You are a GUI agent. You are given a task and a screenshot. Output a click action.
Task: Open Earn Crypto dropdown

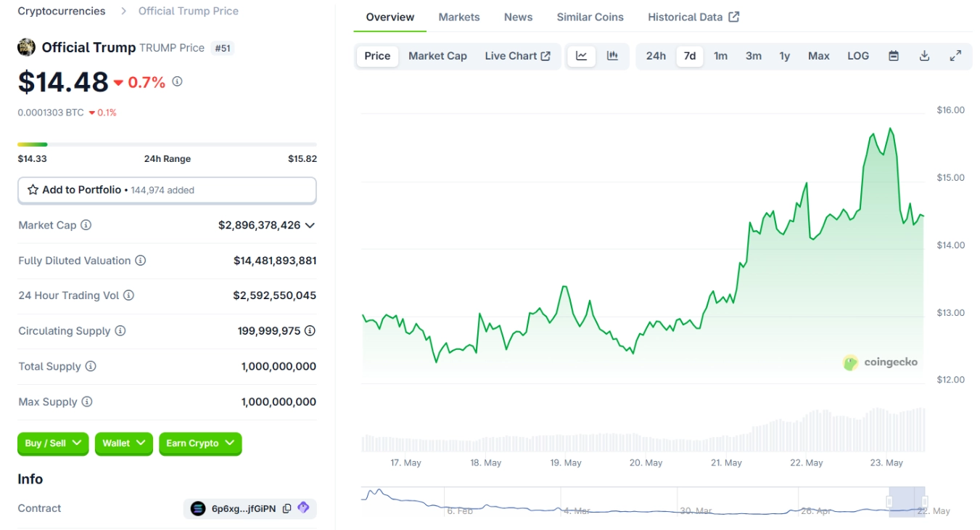tap(200, 444)
